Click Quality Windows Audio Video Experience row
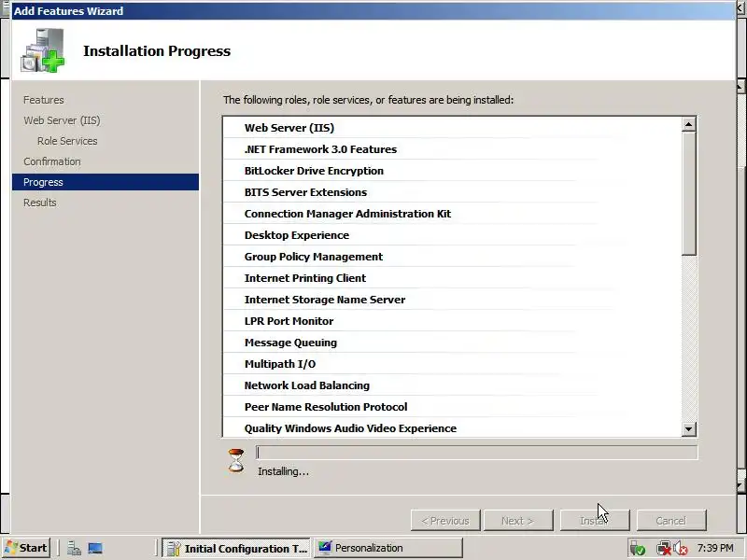 point(453,427)
